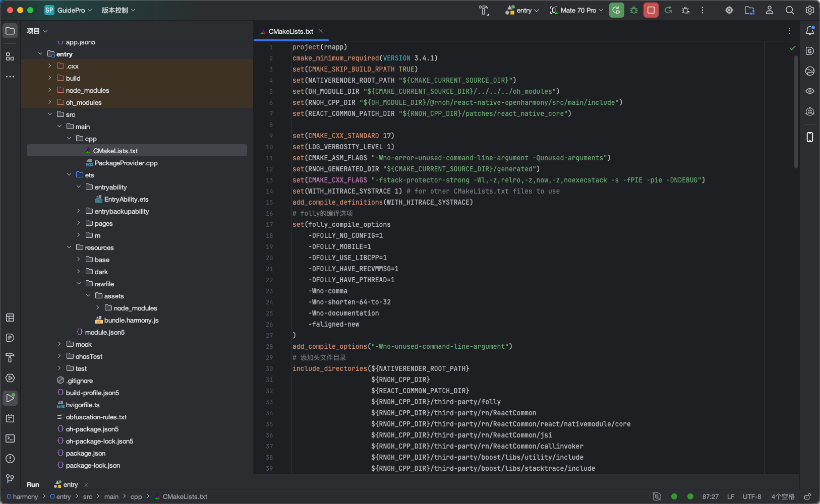Viewport: 820px width, 504px height.
Task: Change the LF line separator
Action: click(x=731, y=496)
